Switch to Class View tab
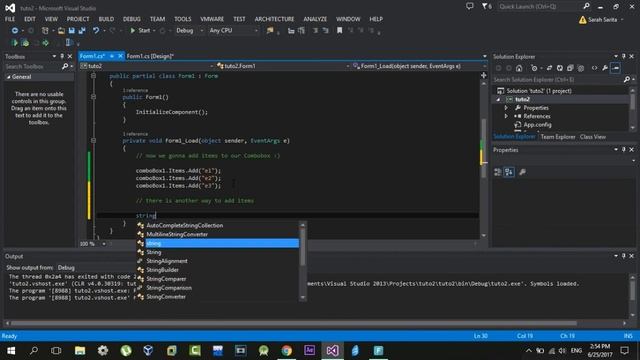This screenshot has height=360, width=640. tap(593, 137)
